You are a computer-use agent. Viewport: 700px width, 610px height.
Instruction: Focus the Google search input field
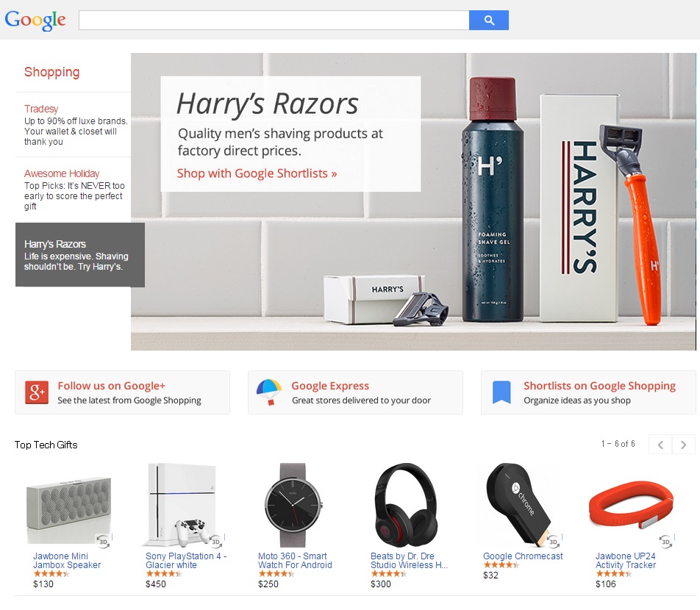(x=274, y=21)
